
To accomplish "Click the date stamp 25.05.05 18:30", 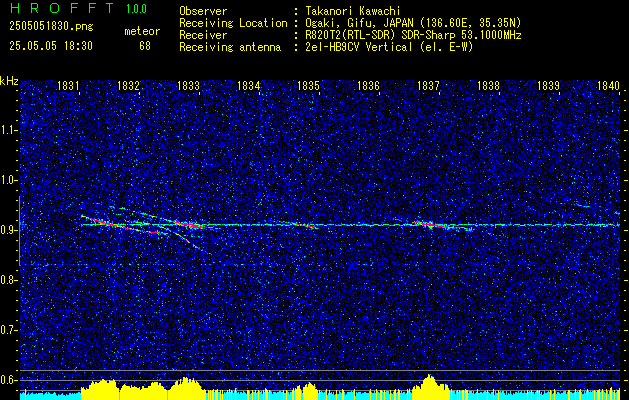I will [51, 46].
